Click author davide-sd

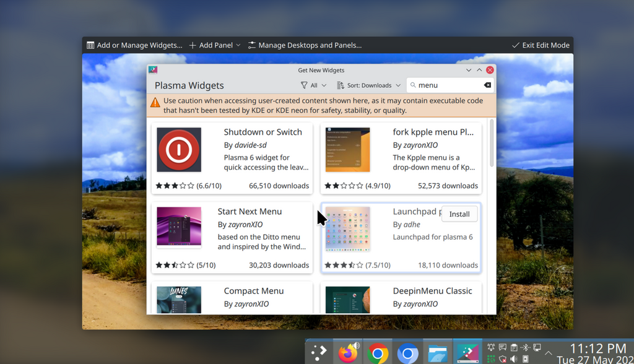tap(250, 145)
